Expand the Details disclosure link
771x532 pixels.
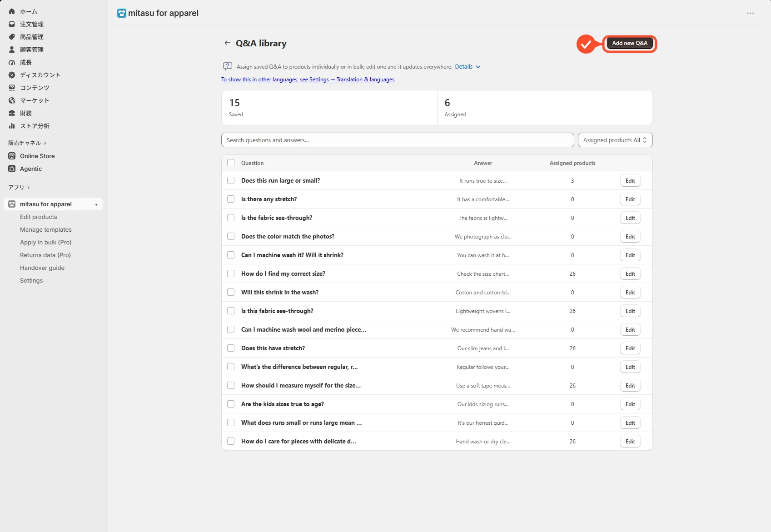[x=468, y=66]
